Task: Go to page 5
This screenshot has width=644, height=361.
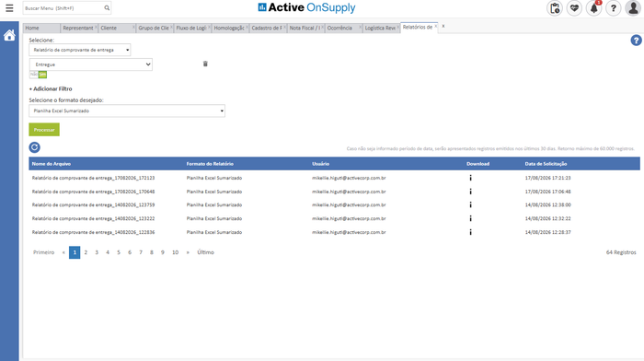Action: (119, 252)
